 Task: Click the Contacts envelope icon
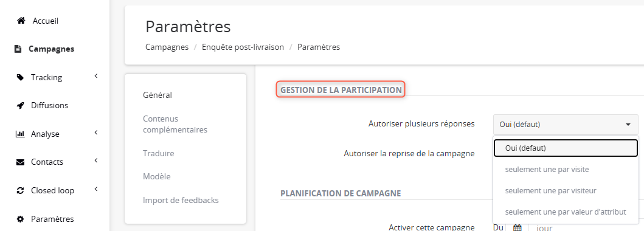[x=20, y=162]
